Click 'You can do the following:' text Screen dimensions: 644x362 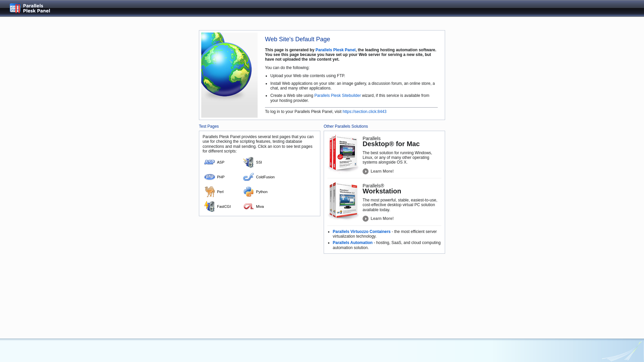[x=287, y=68]
